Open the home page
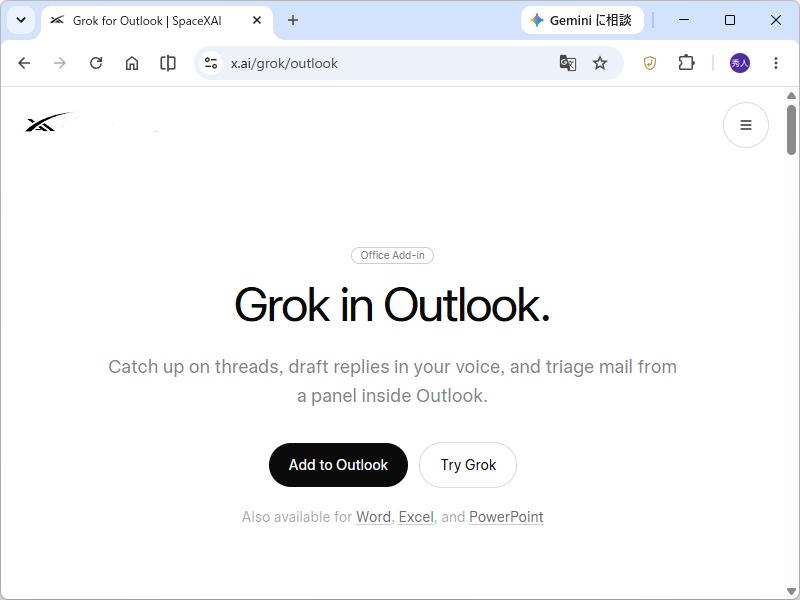The height and width of the screenshot is (600, 800). click(x=132, y=63)
